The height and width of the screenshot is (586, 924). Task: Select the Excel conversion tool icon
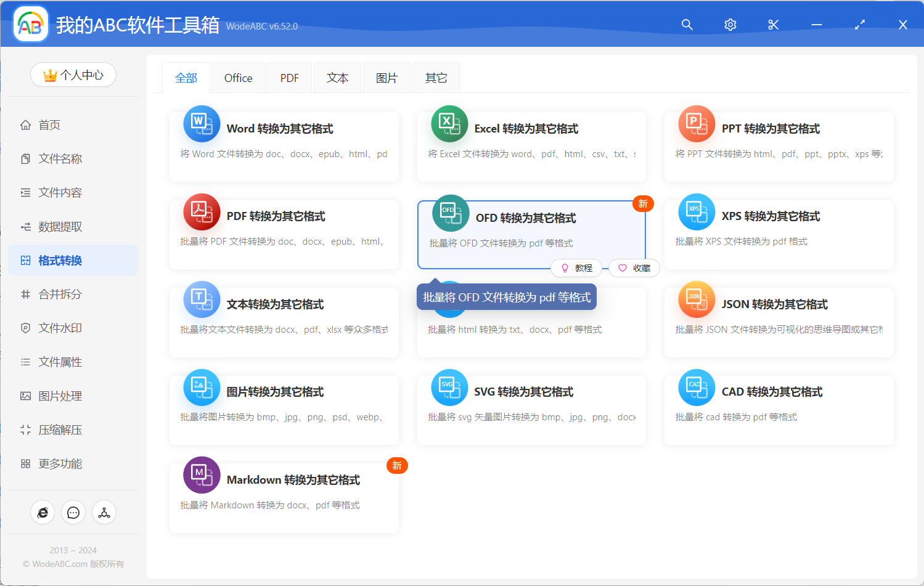point(449,123)
